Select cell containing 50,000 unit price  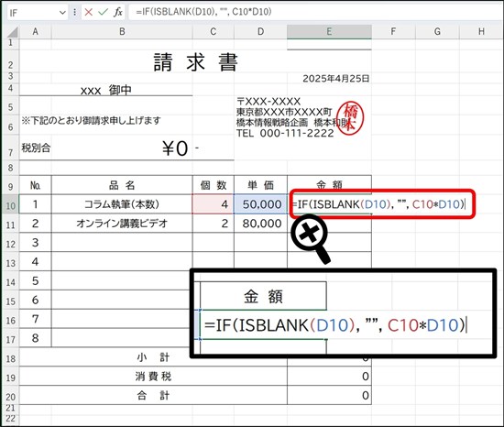(x=260, y=204)
